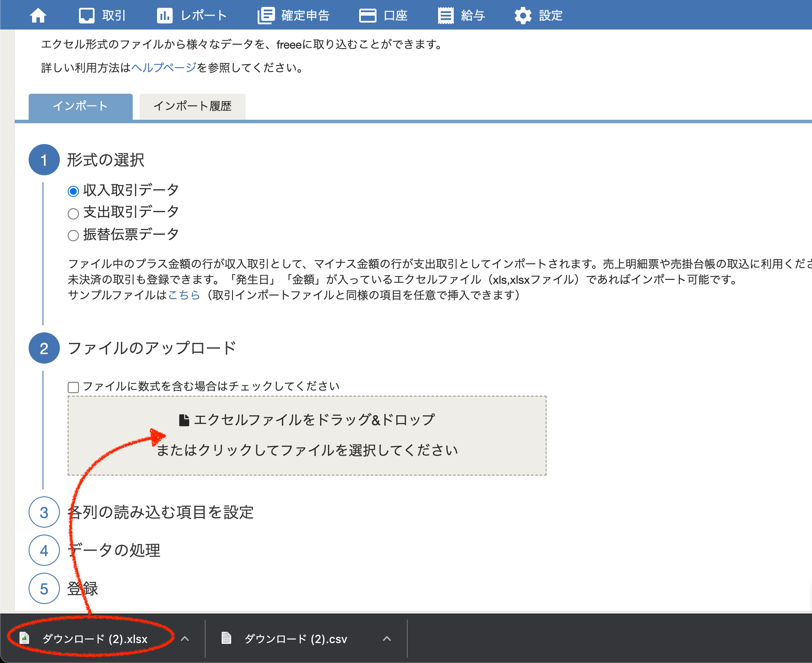
Task: Select 振替伝票データ radio option
Action: click(73, 236)
